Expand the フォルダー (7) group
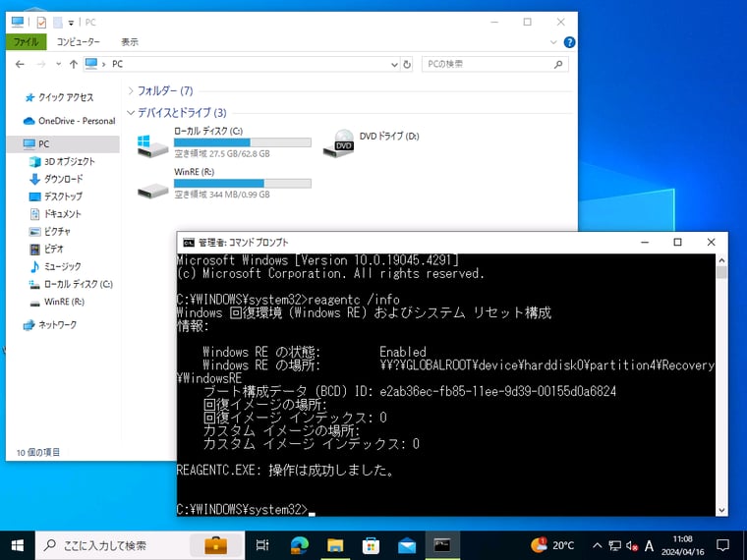This screenshot has width=747, height=560. 131,90
